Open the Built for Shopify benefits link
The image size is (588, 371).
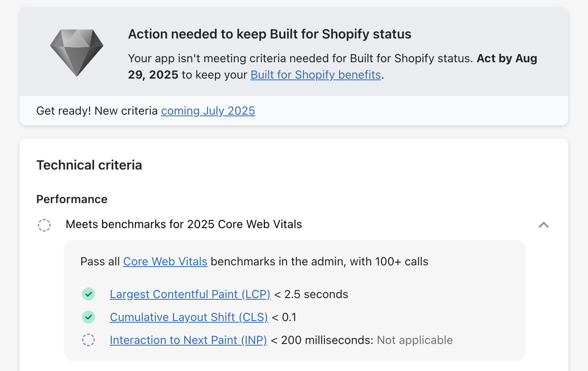pyautogui.click(x=316, y=75)
